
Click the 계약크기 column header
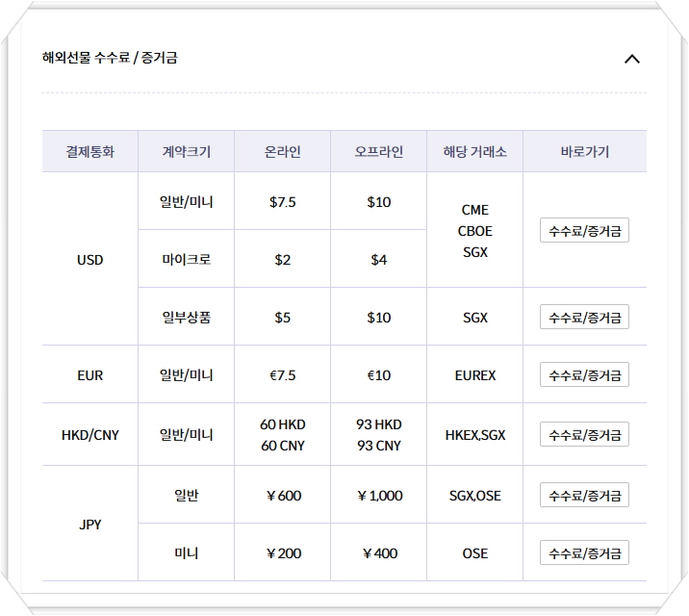pos(187,152)
